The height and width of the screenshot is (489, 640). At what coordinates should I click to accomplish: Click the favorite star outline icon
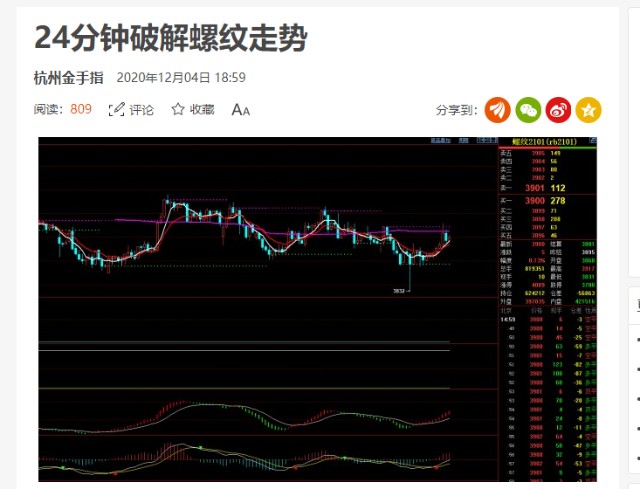(x=178, y=109)
